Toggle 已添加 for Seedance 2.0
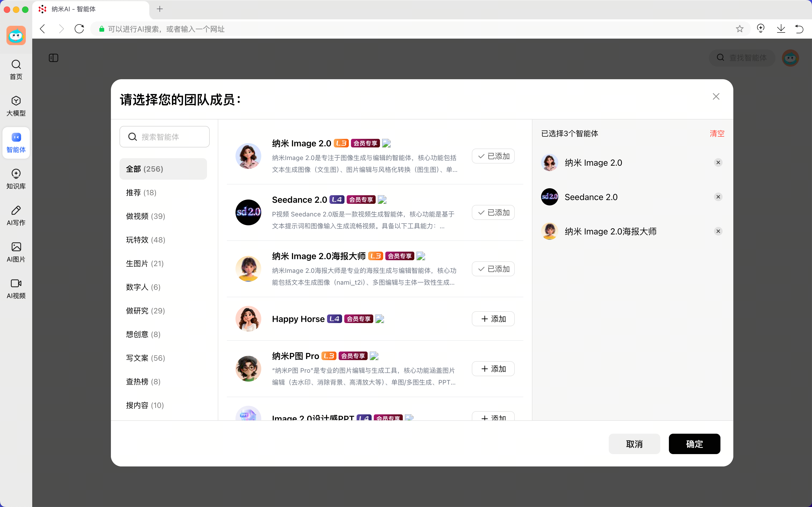The image size is (812, 507). pos(493,213)
